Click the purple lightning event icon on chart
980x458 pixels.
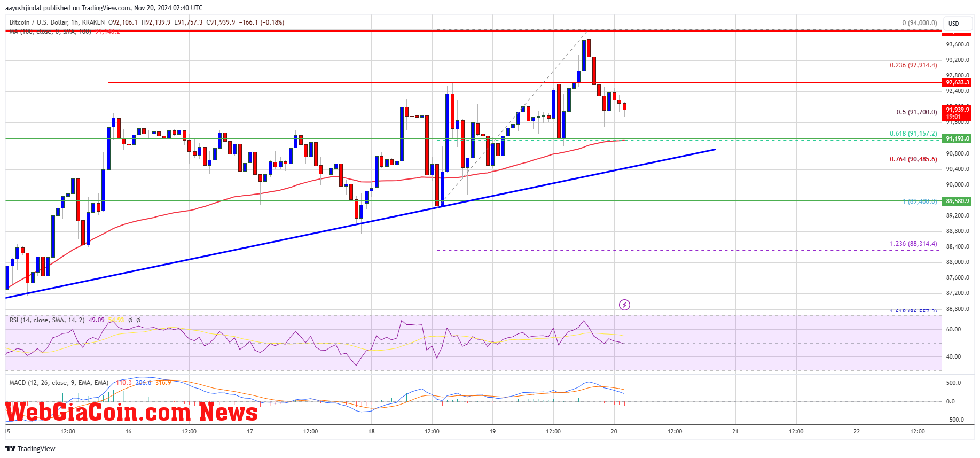point(624,305)
